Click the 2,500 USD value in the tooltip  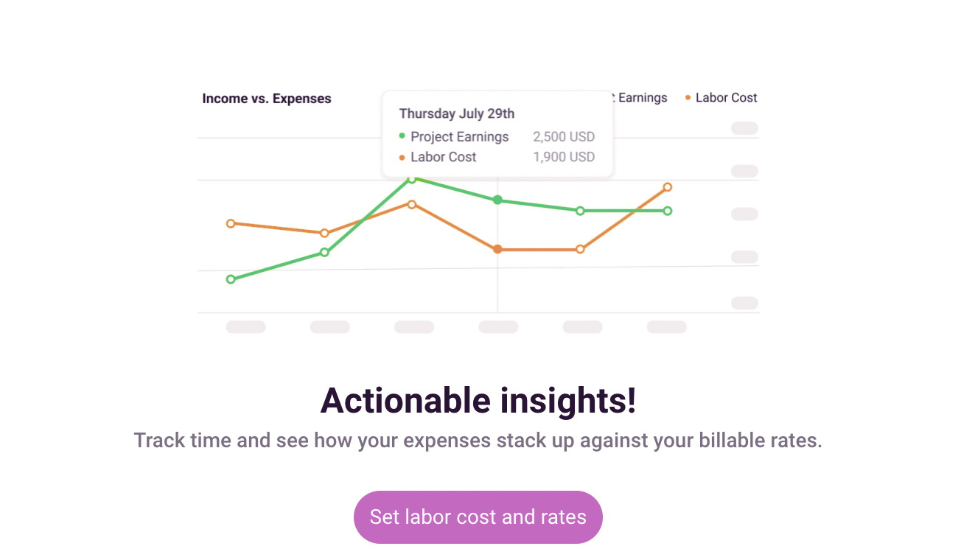coord(564,136)
